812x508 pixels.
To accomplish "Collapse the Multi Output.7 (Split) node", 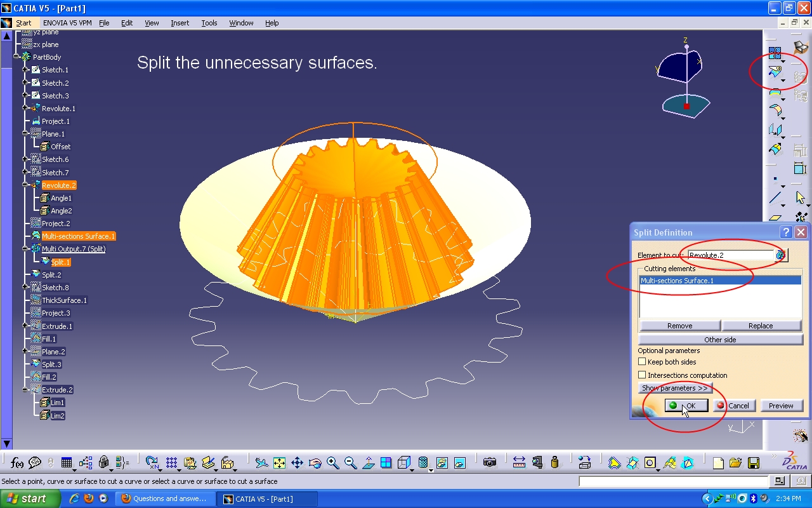I will point(26,249).
